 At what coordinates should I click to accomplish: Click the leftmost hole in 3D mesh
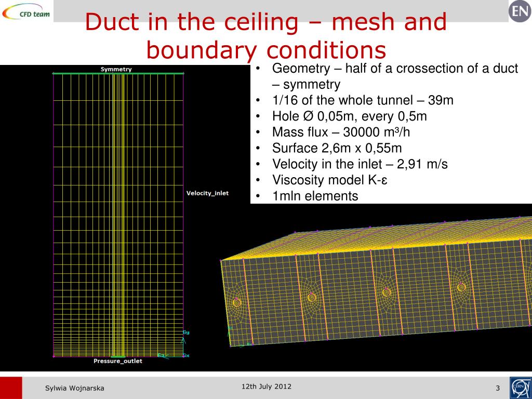pyautogui.click(x=236, y=302)
